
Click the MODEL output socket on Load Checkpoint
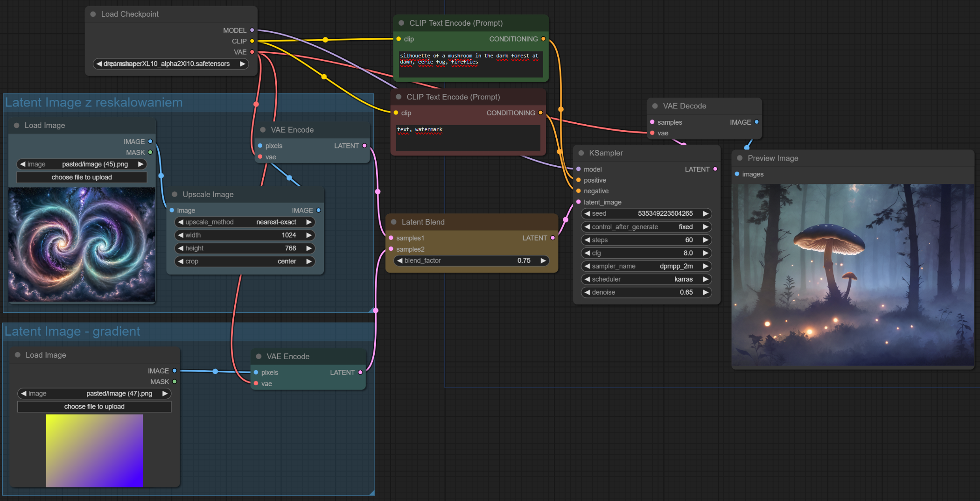(252, 30)
